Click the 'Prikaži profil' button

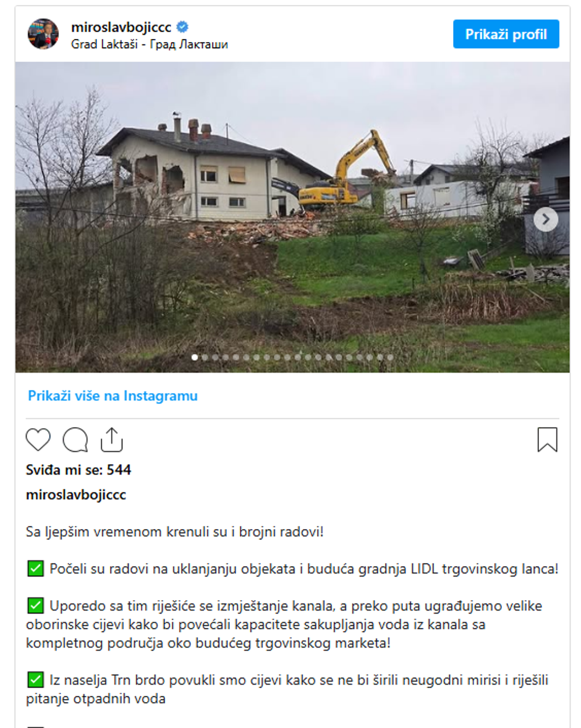pos(506,34)
